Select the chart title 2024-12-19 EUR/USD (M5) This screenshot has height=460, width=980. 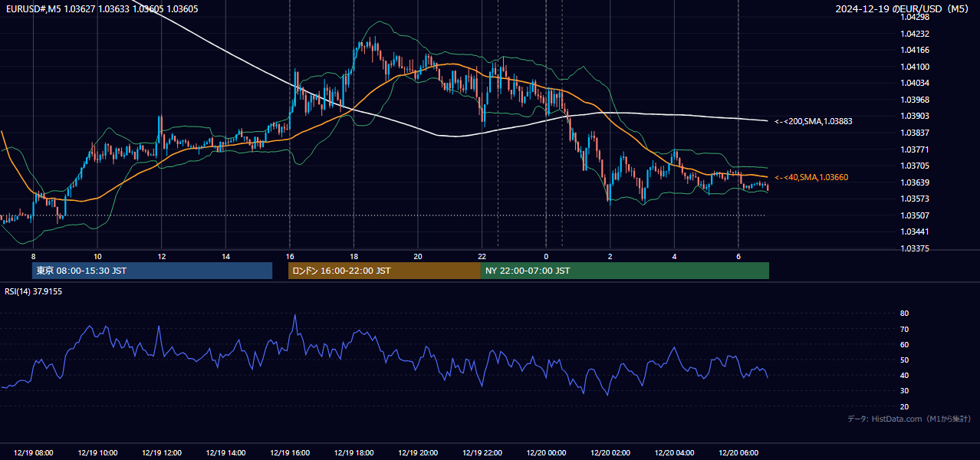pos(903,9)
